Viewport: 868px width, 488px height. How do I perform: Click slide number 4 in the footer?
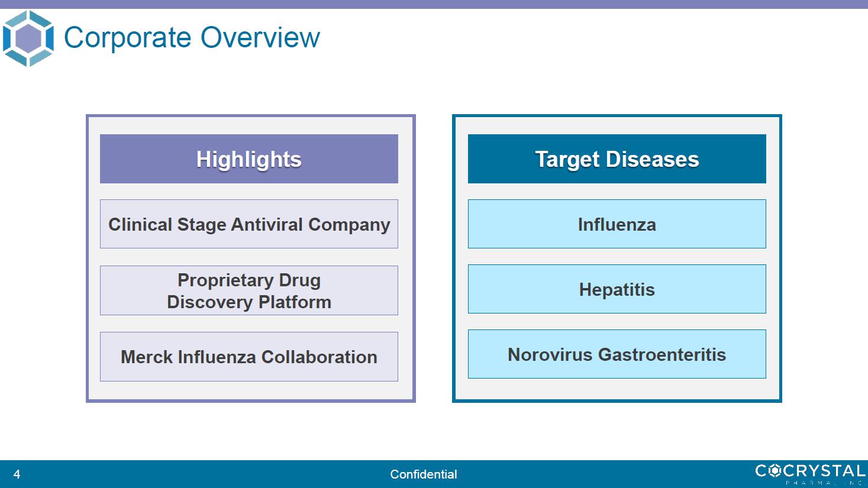(17, 474)
